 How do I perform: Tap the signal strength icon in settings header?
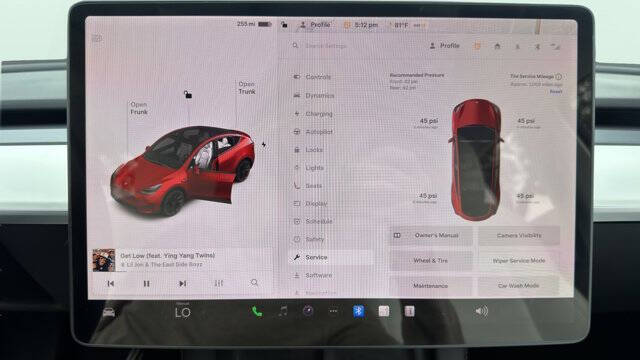[556, 47]
